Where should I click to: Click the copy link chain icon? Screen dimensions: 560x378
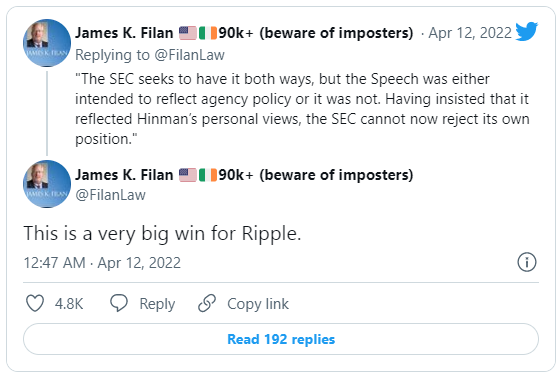[x=207, y=303]
